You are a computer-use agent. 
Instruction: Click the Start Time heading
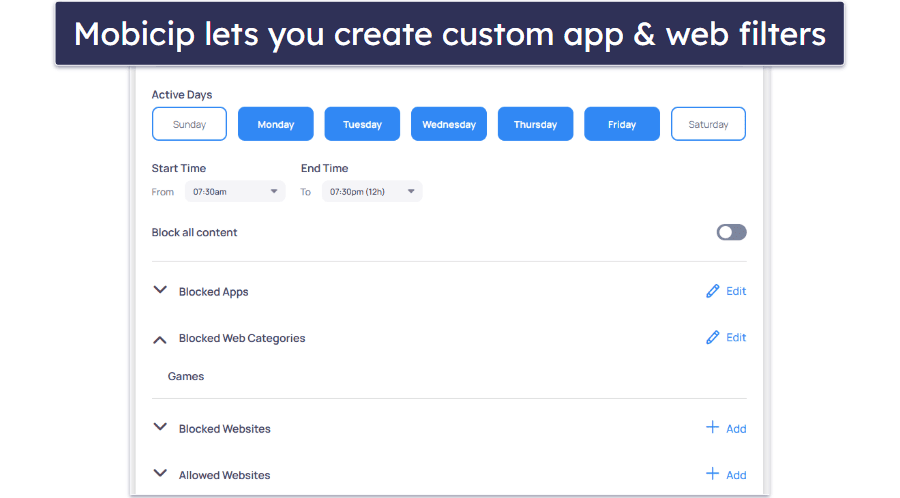tap(179, 168)
